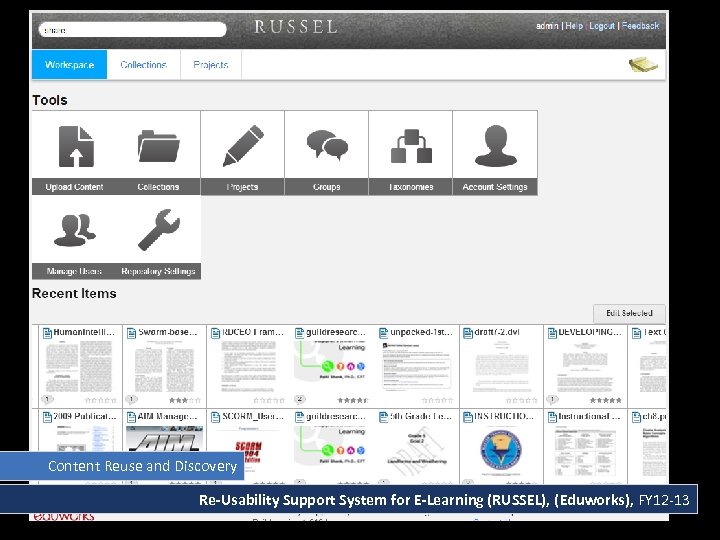This screenshot has height=540, width=720.
Task: Click the Edit Selected button
Action: 629,313
